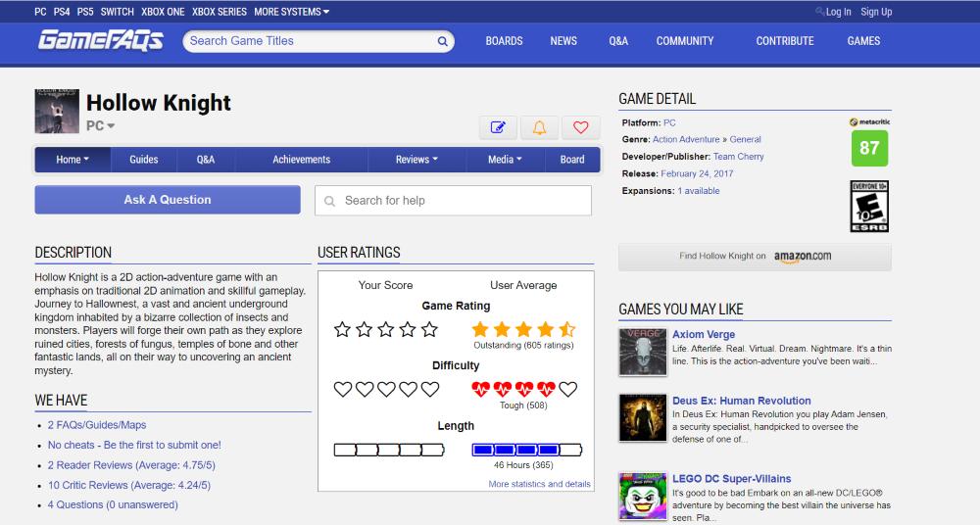Image resolution: width=980 pixels, height=525 pixels.
Task: Open the Board tab
Action: 572,160
